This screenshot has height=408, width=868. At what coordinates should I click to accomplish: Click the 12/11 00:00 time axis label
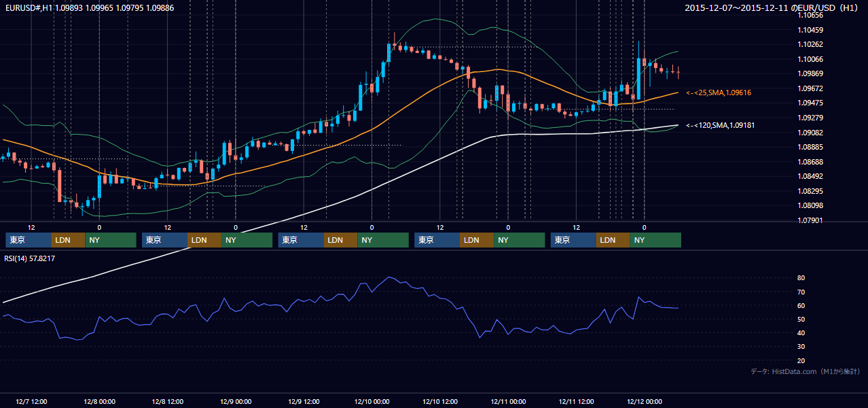pyautogui.click(x=508, y=401)
